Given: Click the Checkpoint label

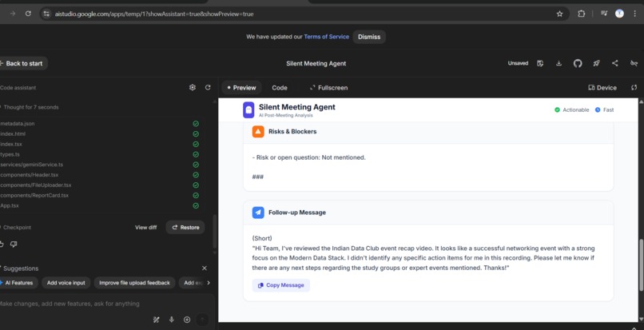Looking at the screenshot, I should pyautogui.click(x=17, y=227).
